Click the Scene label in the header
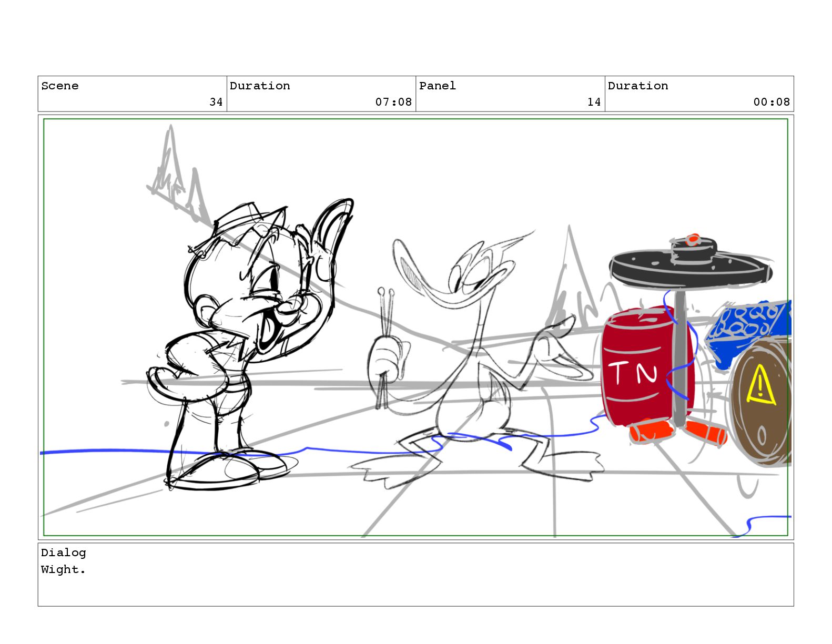This screenshot has height=644, width=832. (60, 86)
